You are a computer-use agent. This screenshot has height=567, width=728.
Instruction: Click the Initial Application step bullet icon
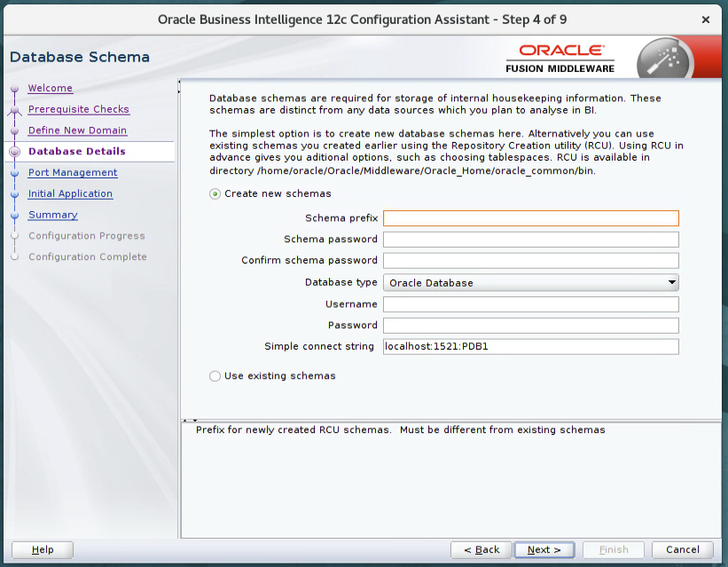coord(15,193)
